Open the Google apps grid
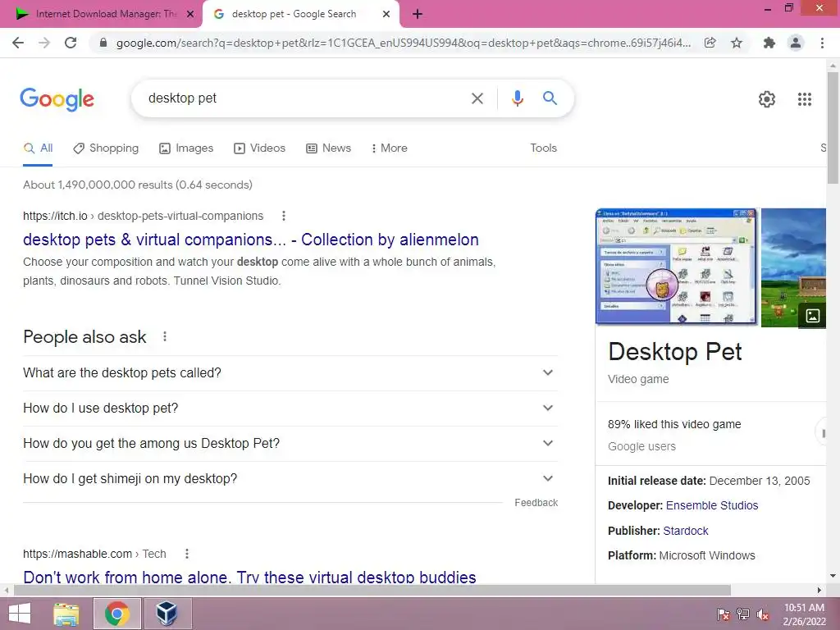 804,99
